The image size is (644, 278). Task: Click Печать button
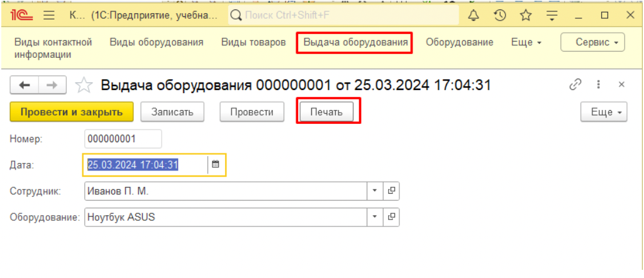(326, 112)
